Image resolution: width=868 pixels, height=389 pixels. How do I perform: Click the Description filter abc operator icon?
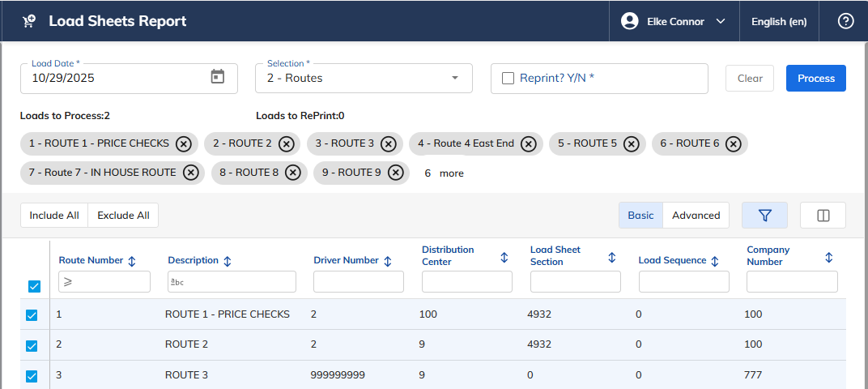(x=177, y=282)
